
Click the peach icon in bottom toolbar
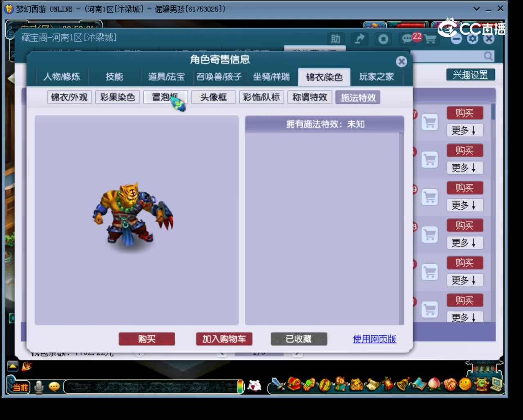click(434, 384)
